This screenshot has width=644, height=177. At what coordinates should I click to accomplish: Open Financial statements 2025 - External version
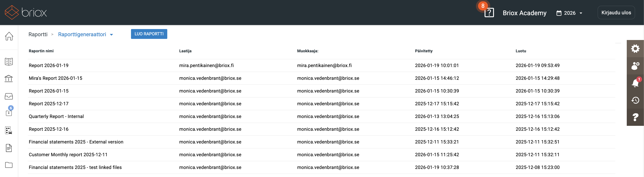pos(76,142)
